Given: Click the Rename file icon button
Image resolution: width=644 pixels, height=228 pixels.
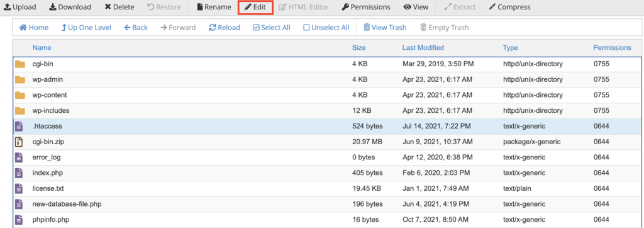Looking at the screenshot, I should 214,7.
